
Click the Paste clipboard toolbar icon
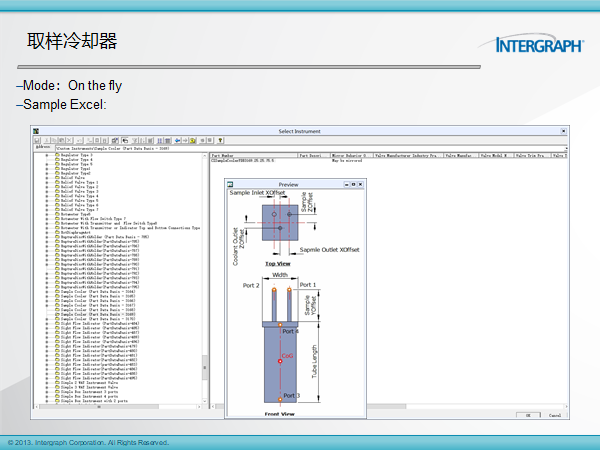62,140
